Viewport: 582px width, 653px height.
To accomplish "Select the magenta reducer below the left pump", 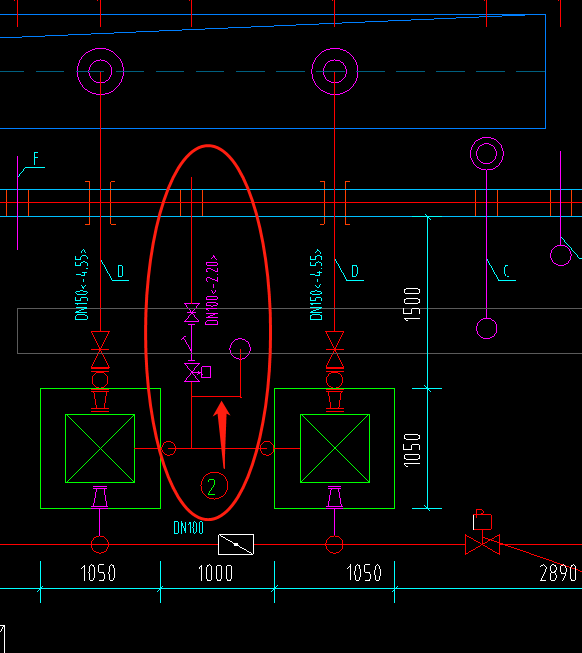I will click(100, 497).
